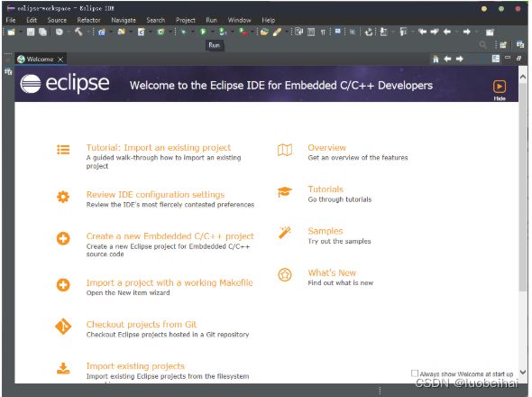Image resolution: width=532 pixels, height=397 pixels.
Task: Click Import a project with a working Makefile
Action: point(170,282)
